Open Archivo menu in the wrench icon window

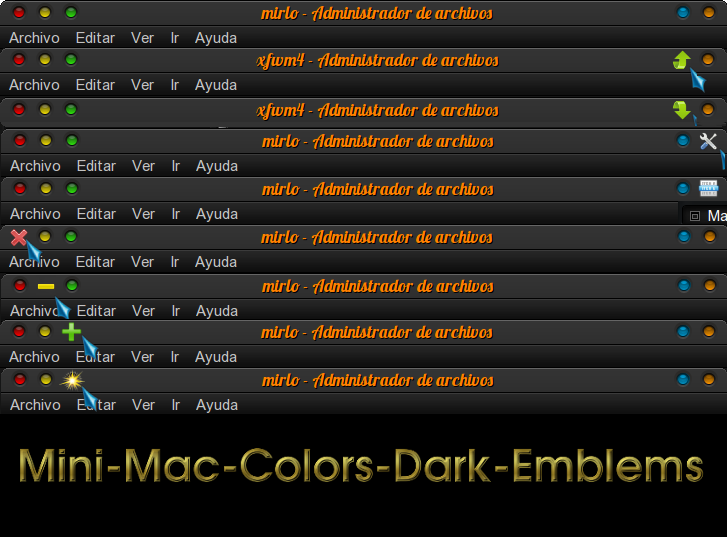[x=35, y=166]
